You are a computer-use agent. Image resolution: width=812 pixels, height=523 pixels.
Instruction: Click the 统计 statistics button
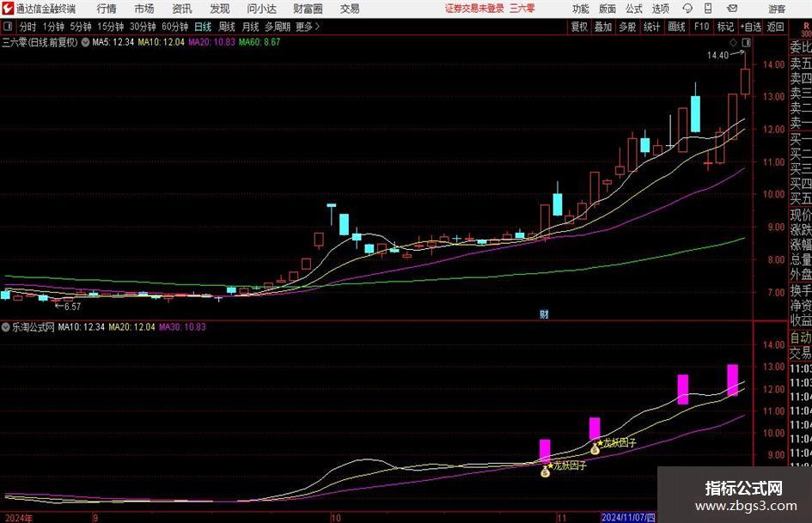click(651, 27)
